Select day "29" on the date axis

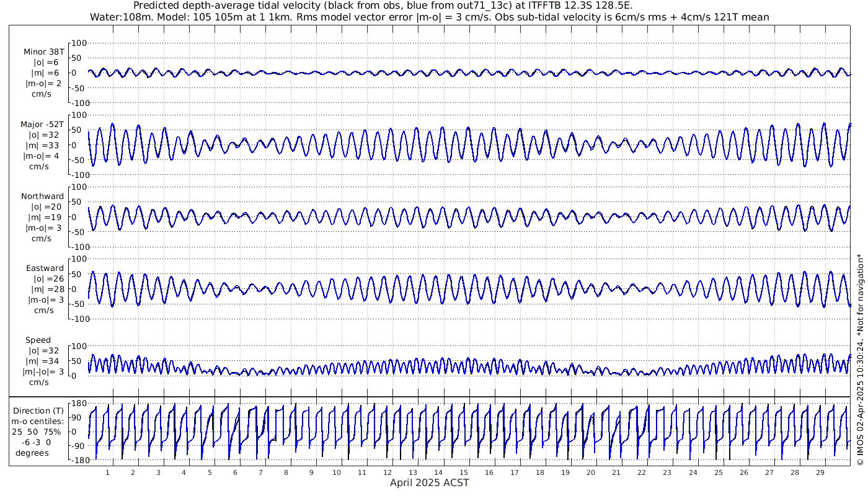[820, 472]
